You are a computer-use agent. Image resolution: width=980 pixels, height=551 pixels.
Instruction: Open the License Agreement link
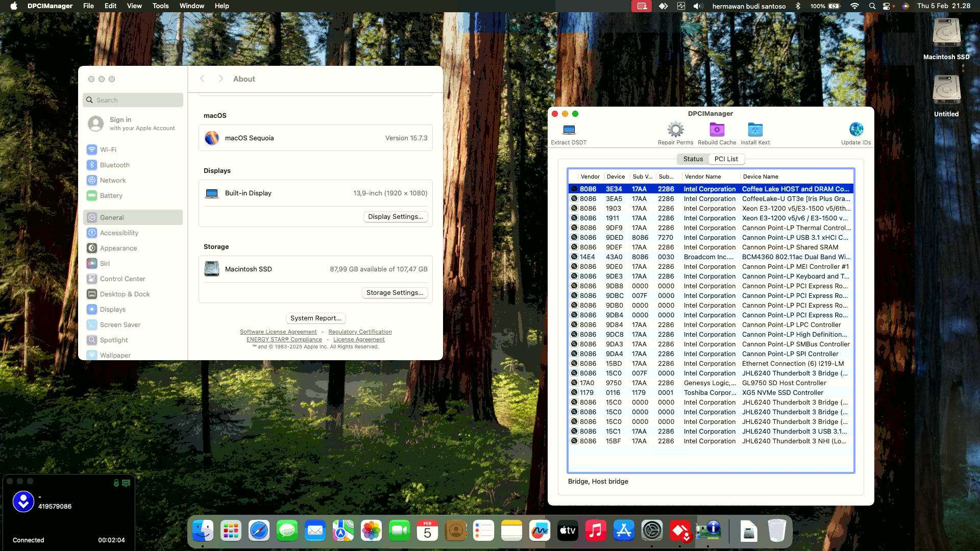[359, 340]
